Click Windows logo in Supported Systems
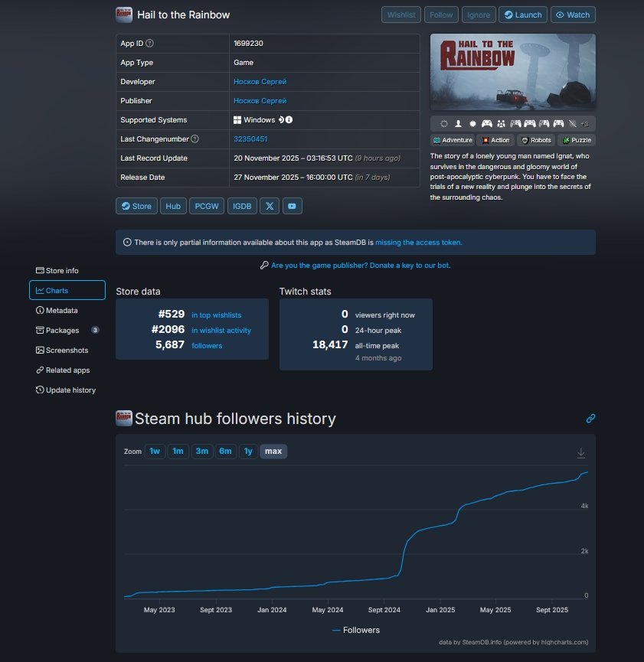644x662 pixels. [x=237, y=120]
